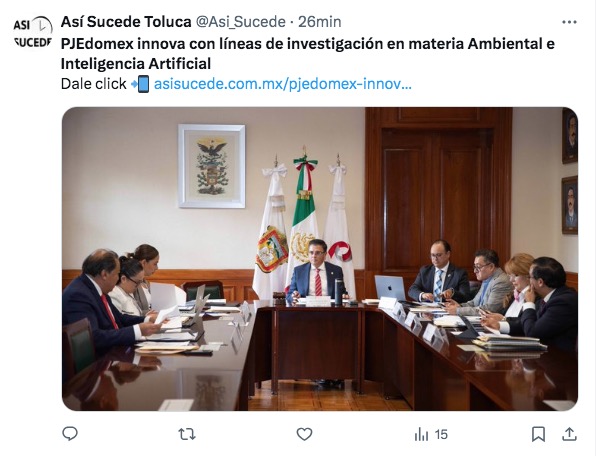Open Así Sucede profile avatar
This screenshot has width=599, height=456.
click(33, 32)
